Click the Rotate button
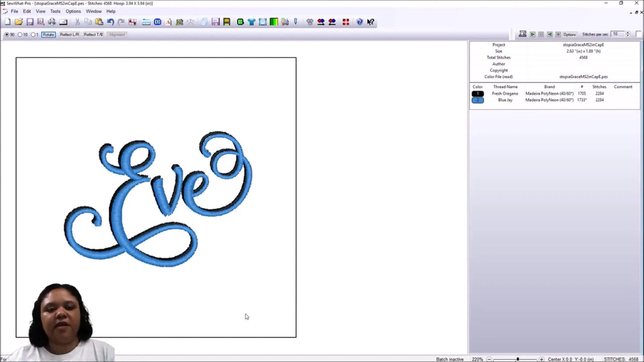The height and width of the screenshot is (362, 644). click(x=48, y=35)
